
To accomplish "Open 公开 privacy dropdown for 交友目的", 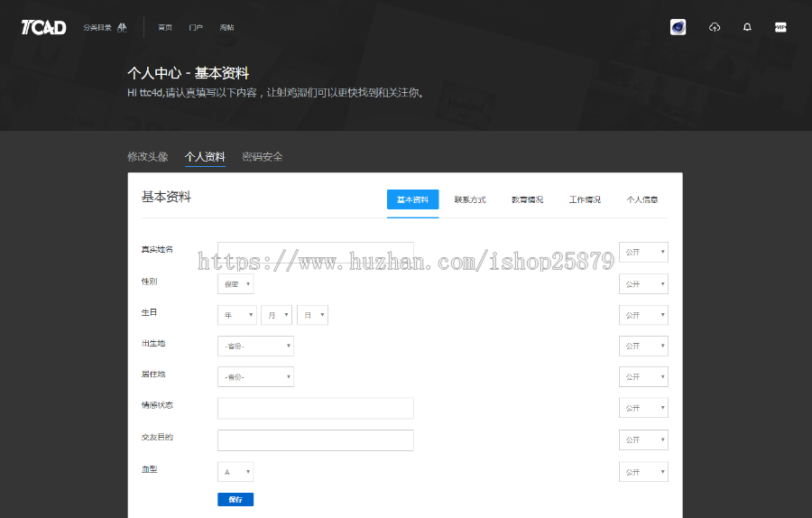I will (643, 439).
